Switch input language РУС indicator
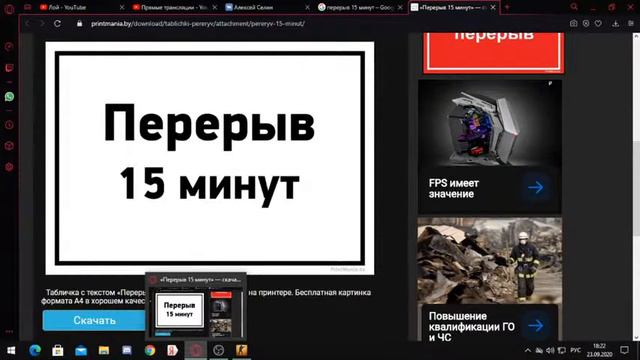640x360 pixels. pyautogui.click(x=576, y=350)
